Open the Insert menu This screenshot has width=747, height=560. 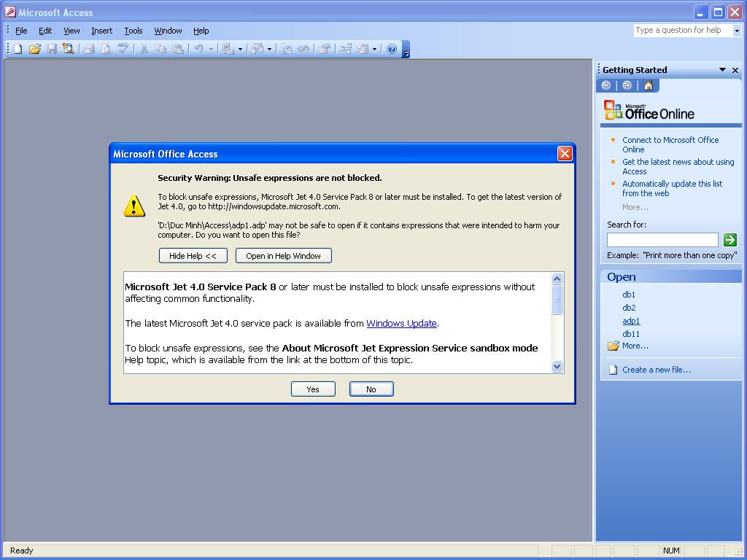[x=102, y=31]
